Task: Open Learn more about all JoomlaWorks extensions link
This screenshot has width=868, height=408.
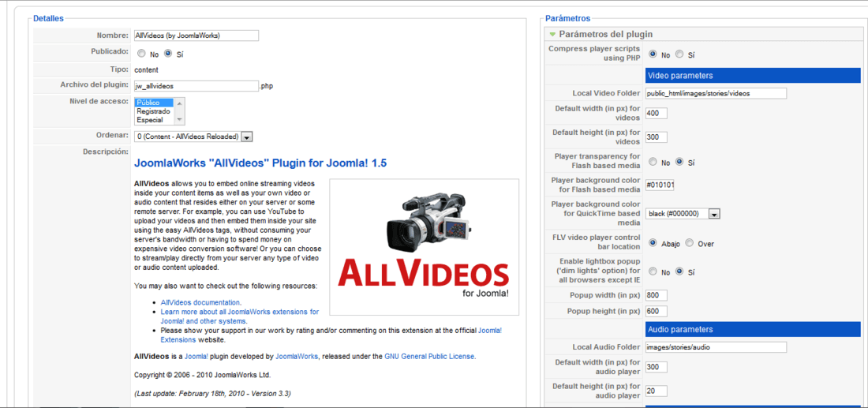Action: (x=240, y=316)
